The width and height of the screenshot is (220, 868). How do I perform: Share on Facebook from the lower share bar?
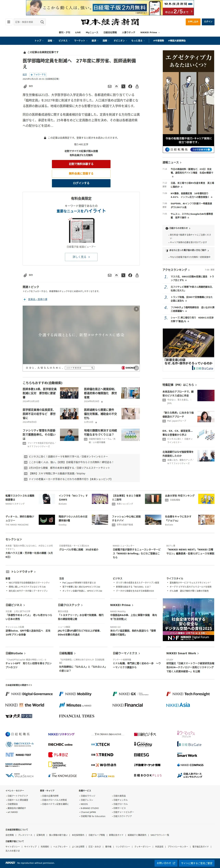(x=130, y=275)
